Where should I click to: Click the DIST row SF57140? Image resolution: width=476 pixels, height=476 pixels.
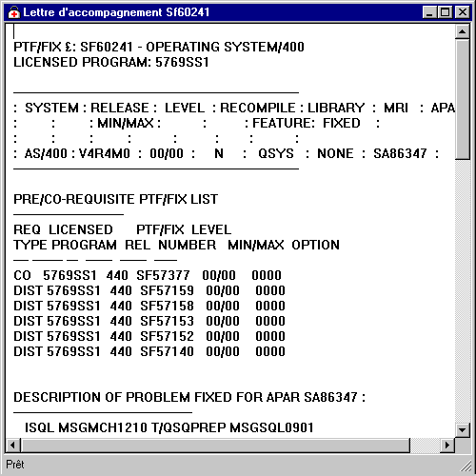(149, 351)
